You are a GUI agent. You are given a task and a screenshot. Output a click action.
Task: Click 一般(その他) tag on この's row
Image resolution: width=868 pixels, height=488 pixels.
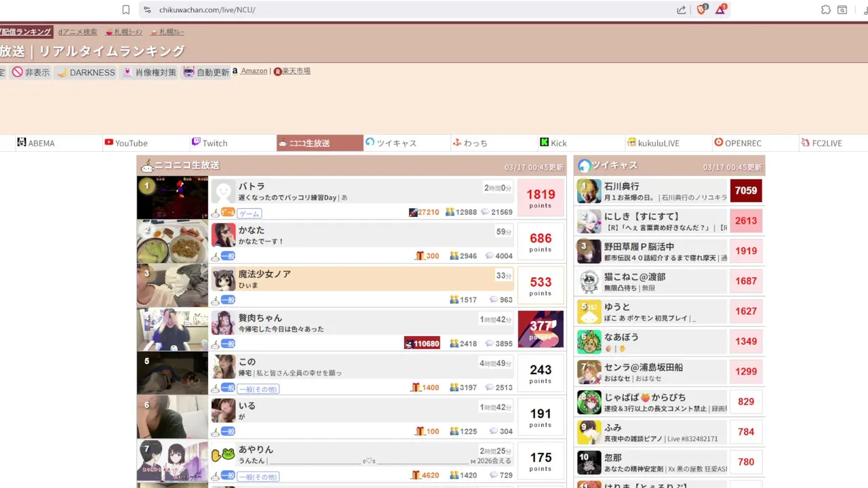[258, 389]
